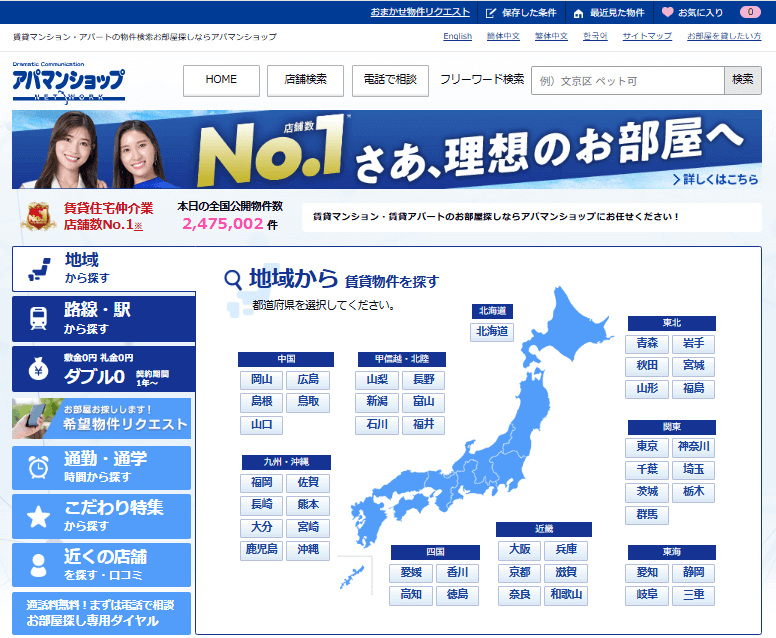Viewport: 776px width, 638px height.
Task: Select the 地域から探す tab
Action: pyautogui.click(x=103, y=268)
